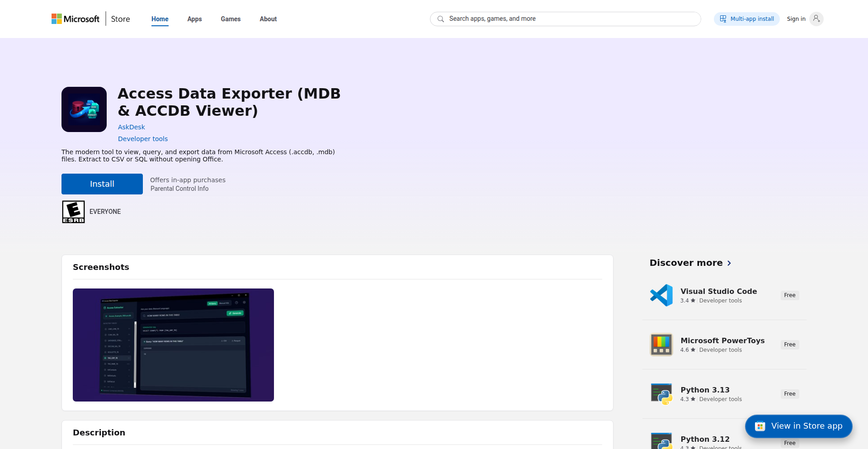Switch to the Apps tab

[194, 19]
